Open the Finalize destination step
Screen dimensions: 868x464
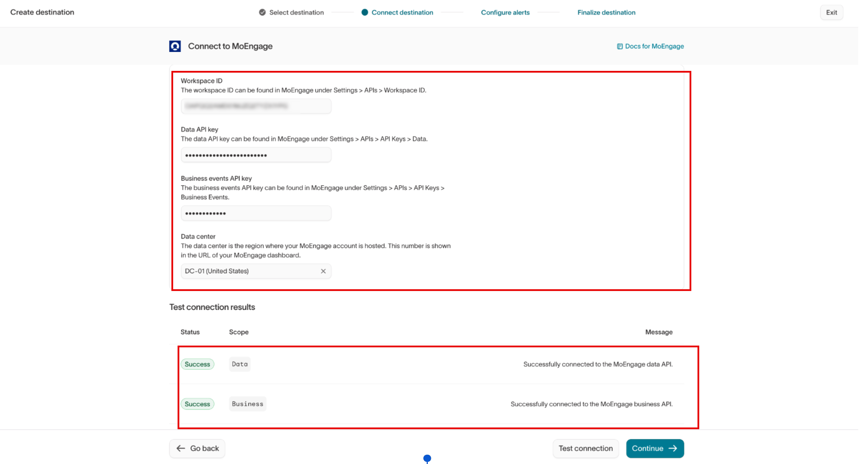pos(606,12)
